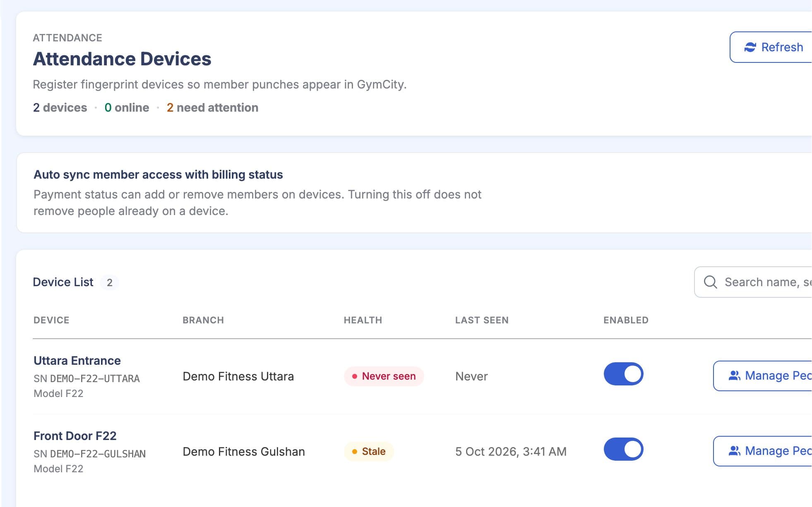Click the Device column header
Image resolution: width=812 pixels, height=507 pixels.
[x=51, y=320]
